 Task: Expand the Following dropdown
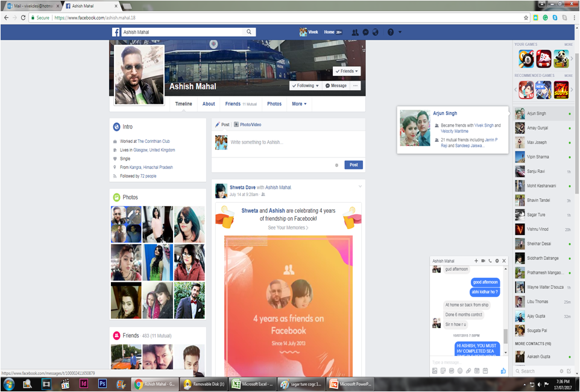point(306,86)
